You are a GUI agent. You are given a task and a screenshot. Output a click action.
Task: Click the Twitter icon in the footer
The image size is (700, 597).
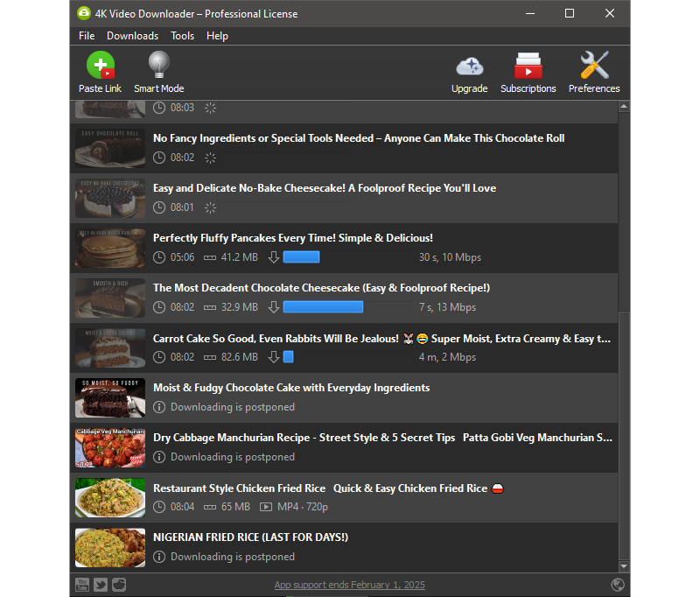[x=100, y=584]
